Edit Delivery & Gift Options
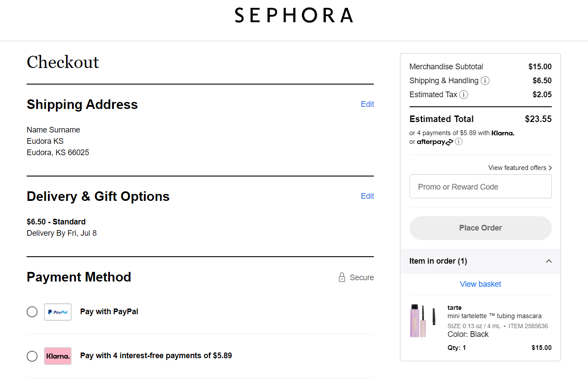588x380 pixels. [367, 196]
